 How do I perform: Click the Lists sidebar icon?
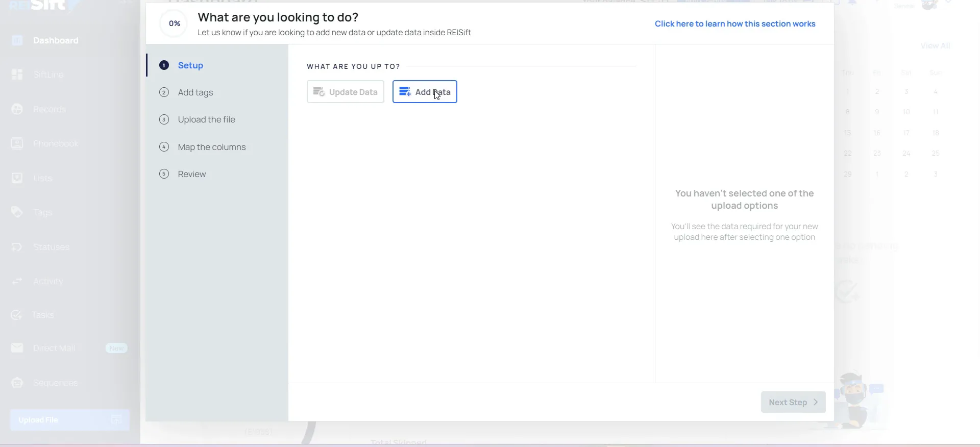pyautogui.click(x=17, y=178)
